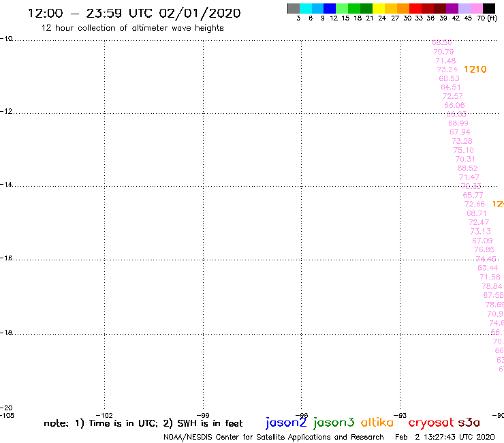Click the -14 latitude axis label
504x443 pixels.
click(x=6, y=184)
